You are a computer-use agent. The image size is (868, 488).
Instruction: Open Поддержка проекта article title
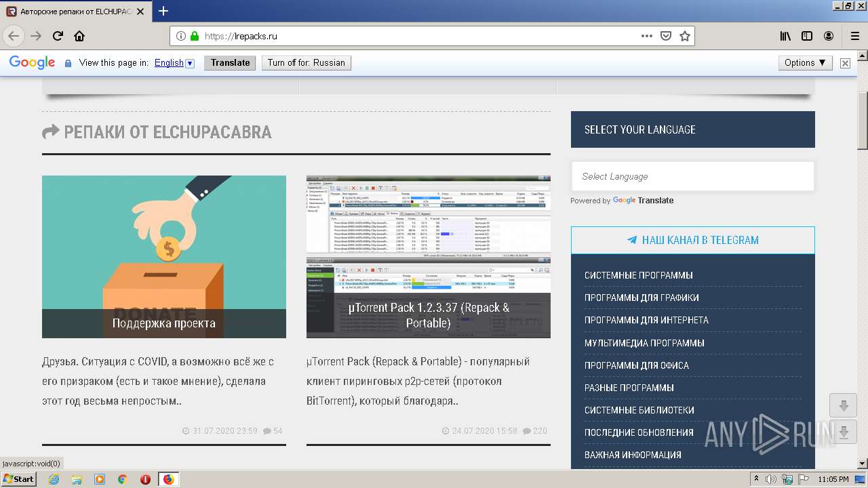pyautogui.click(x=164, y=323)
